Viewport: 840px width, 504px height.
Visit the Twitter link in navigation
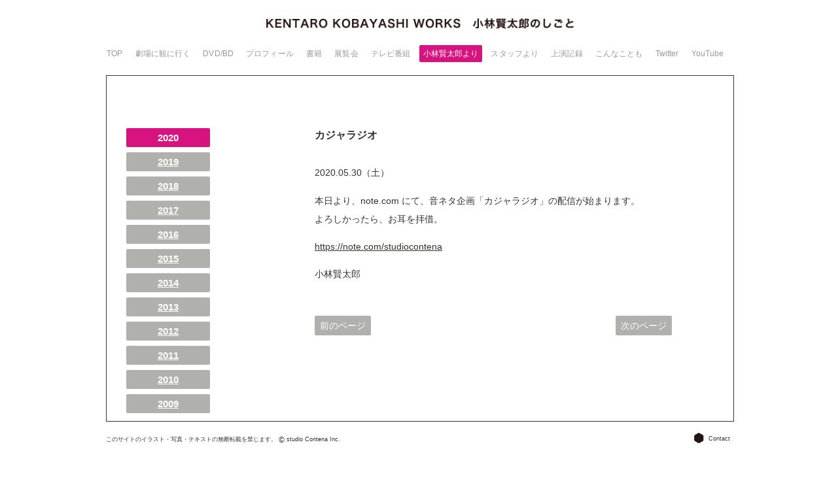click(x=667, y=54)
